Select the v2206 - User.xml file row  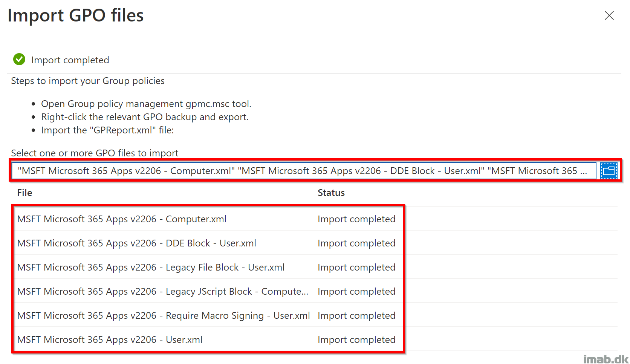coord(316,340)
